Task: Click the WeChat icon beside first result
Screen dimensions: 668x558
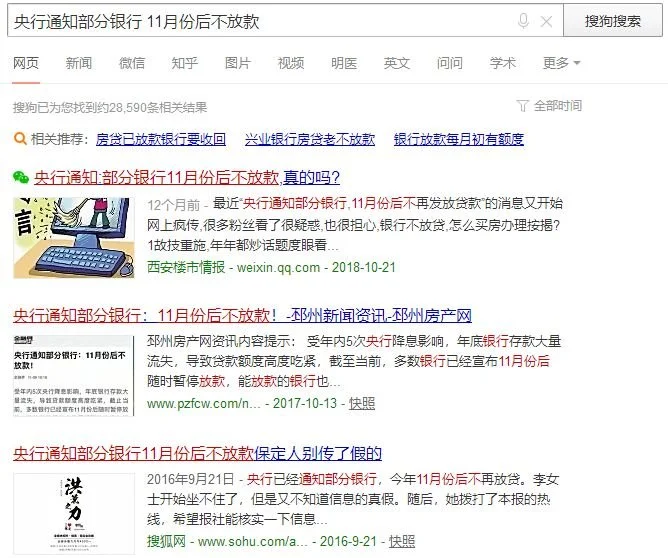Action: 21,177
